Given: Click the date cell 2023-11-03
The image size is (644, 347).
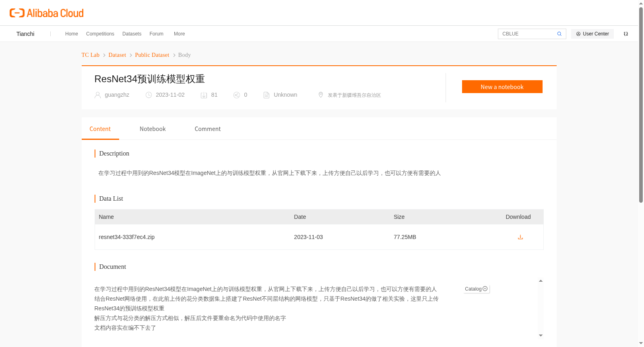Looking at the screenshot, I should coord(308,237).
